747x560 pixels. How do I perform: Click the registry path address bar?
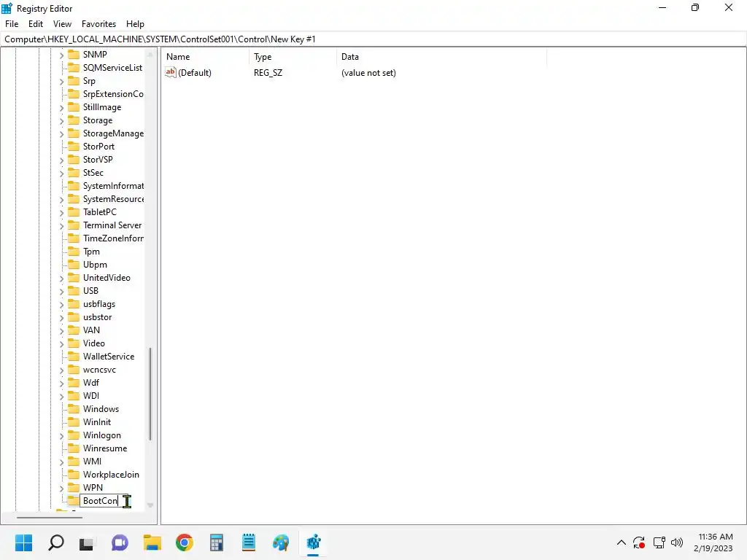point(373,39)
